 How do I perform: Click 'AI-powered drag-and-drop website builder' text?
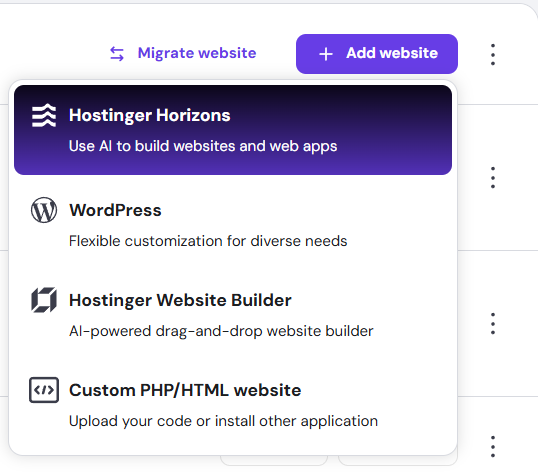click(x=221, y=331)
